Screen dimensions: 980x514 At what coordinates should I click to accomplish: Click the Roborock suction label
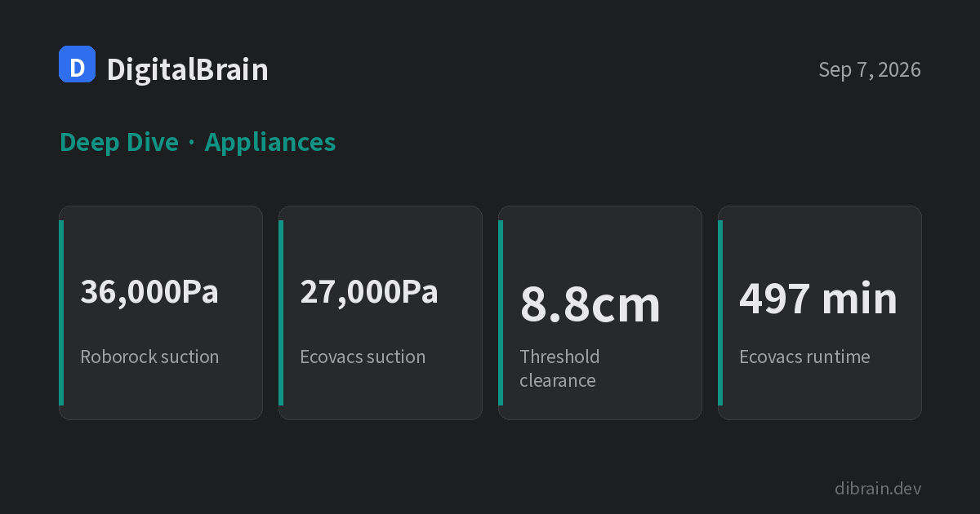pos(149,357)
